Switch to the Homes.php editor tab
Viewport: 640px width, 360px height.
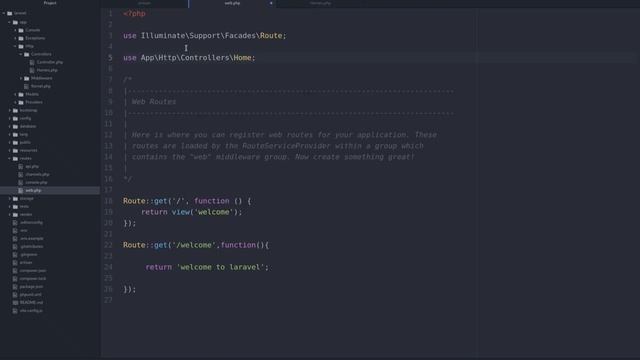[320, 3]
